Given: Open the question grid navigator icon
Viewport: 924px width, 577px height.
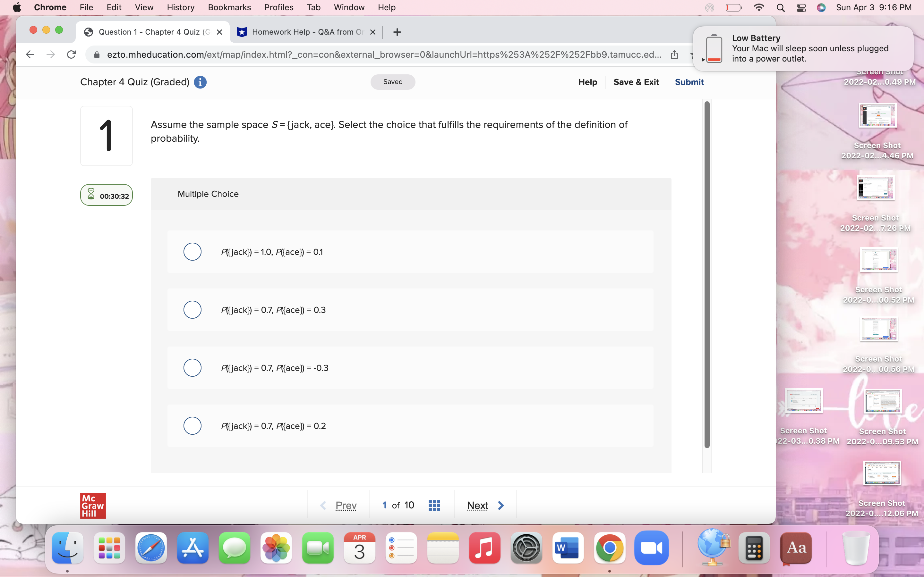Looking at the screenshot, I should click(x=434, y=505).
